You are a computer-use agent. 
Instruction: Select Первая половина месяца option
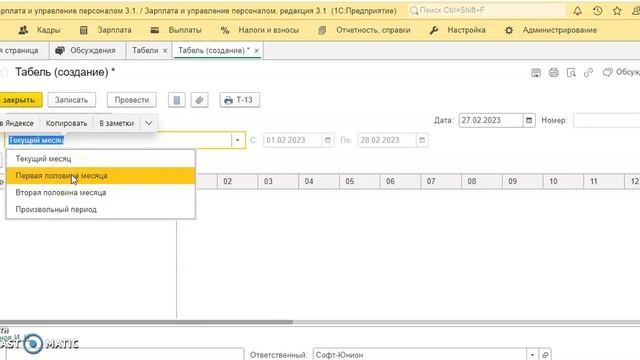pyautogui.click(x=100, y=176)
